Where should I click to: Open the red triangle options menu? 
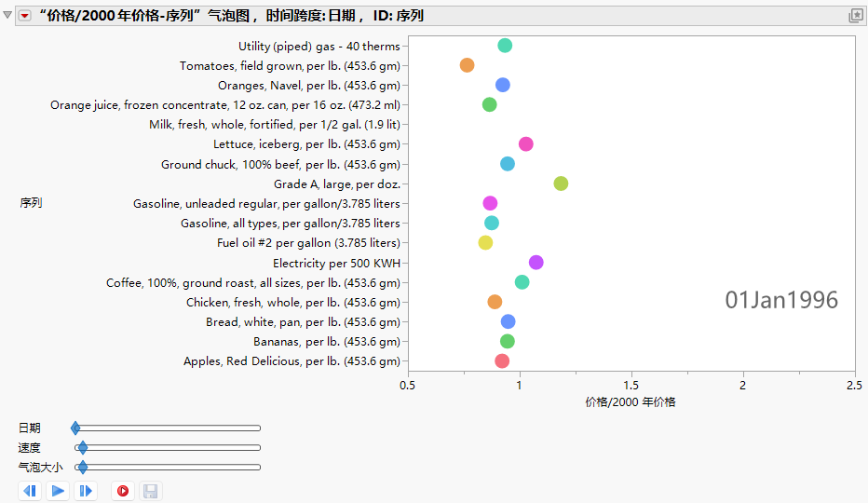(x=24, y=16)
